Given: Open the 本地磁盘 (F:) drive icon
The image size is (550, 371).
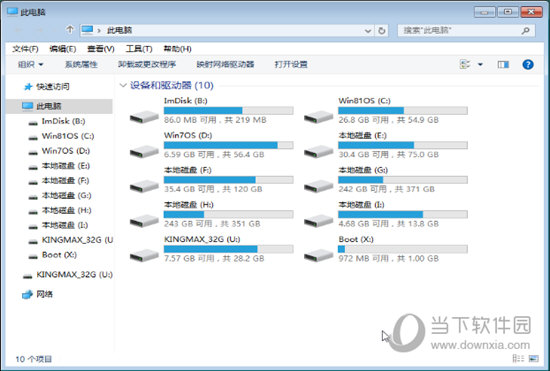Looking at the screenshot, I should point(144,186).
